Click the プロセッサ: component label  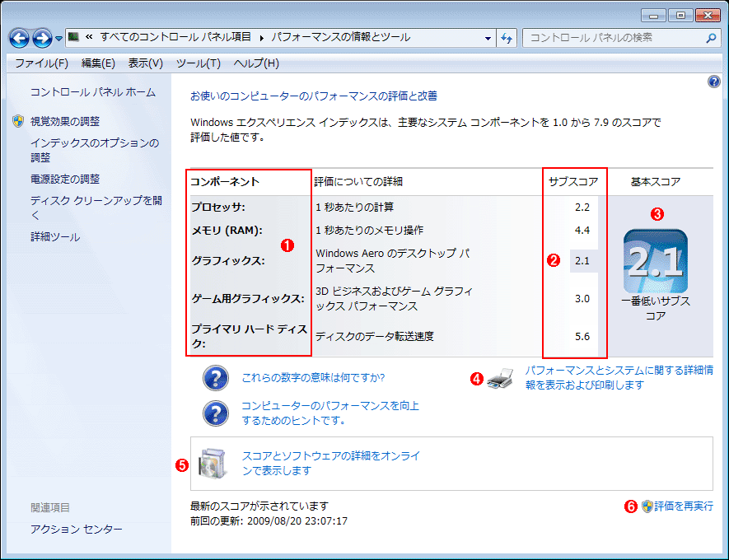[x=218, y=208]
